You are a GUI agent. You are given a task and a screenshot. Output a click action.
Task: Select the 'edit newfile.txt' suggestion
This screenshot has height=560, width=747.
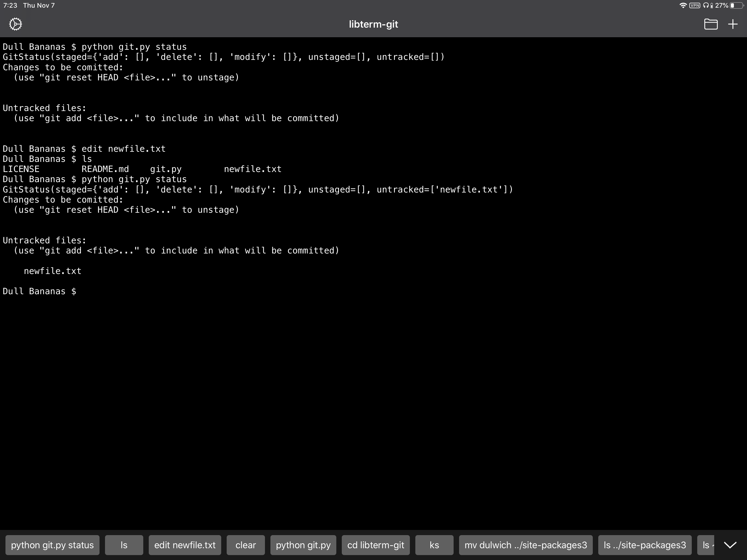pyautogui.click(x=185, y=545)
